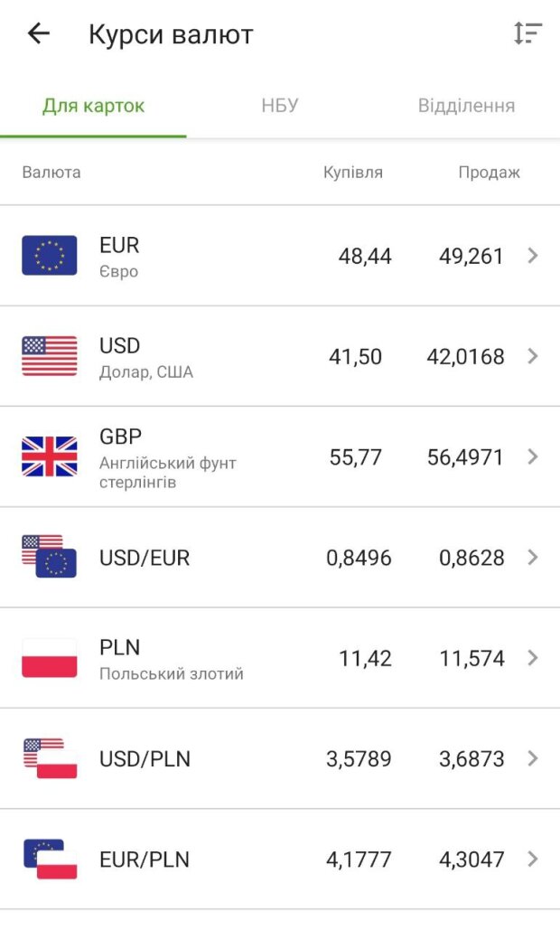Tap the PLN Polish flag icon
This screenshot has height=930, width=560.
(50, 658)
